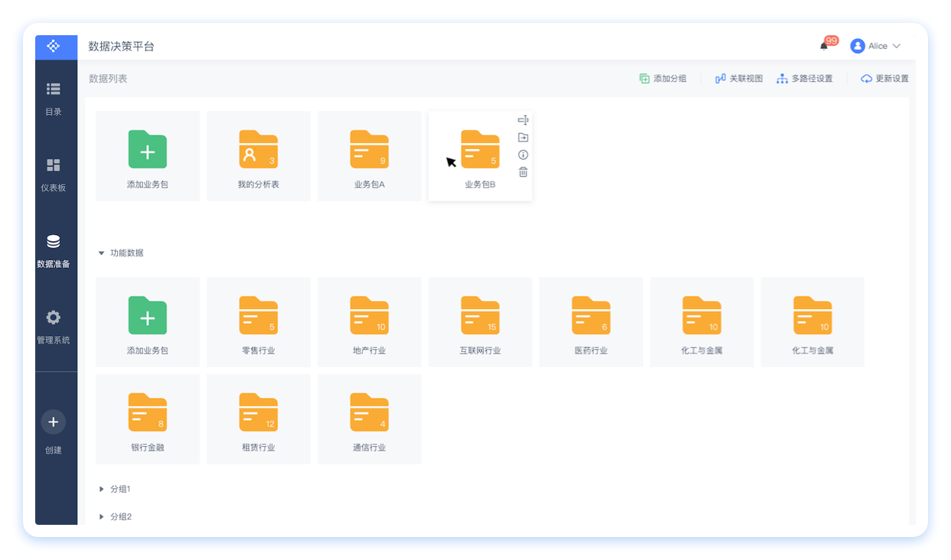This screenshot has width=951, height=560.
Task: Open the info icon on 业务包B
Action: 523,155
